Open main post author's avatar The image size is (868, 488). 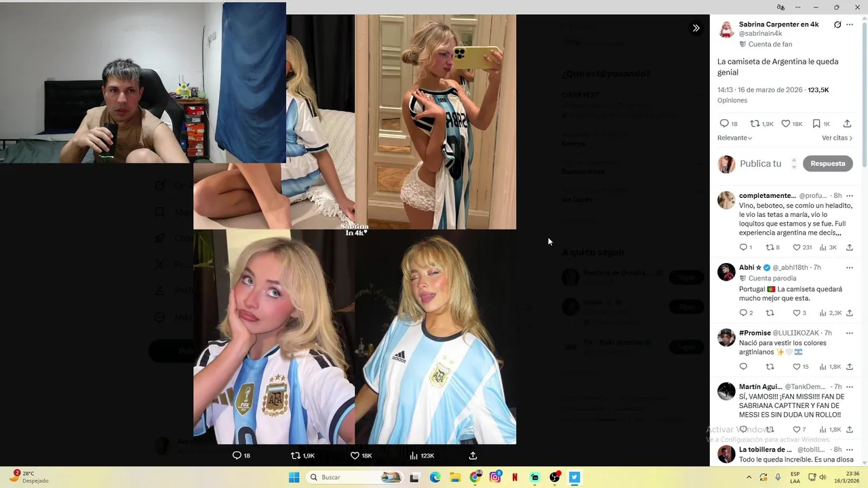pyautogui.click(x=726, y=29)
